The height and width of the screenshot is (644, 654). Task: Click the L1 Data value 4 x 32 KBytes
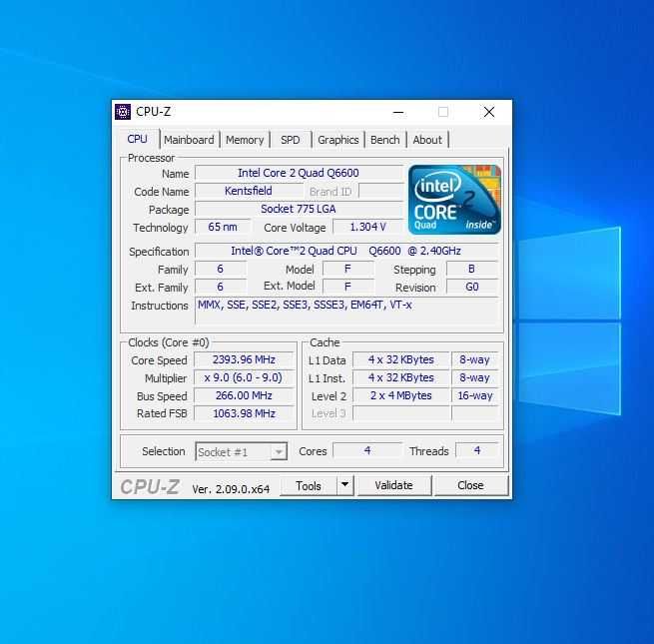tap(401, 359)
